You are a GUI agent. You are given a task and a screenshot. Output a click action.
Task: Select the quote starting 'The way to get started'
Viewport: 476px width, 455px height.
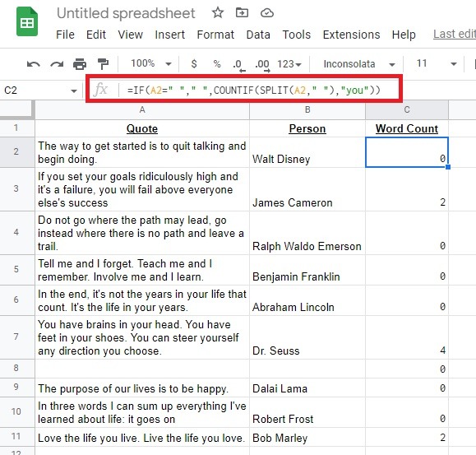[142, 152]
